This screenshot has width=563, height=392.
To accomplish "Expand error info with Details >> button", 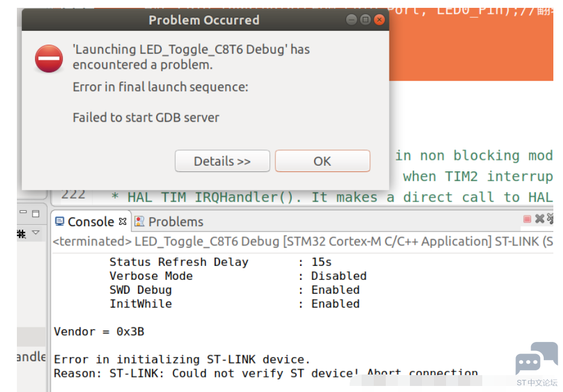I will [222, 161].
